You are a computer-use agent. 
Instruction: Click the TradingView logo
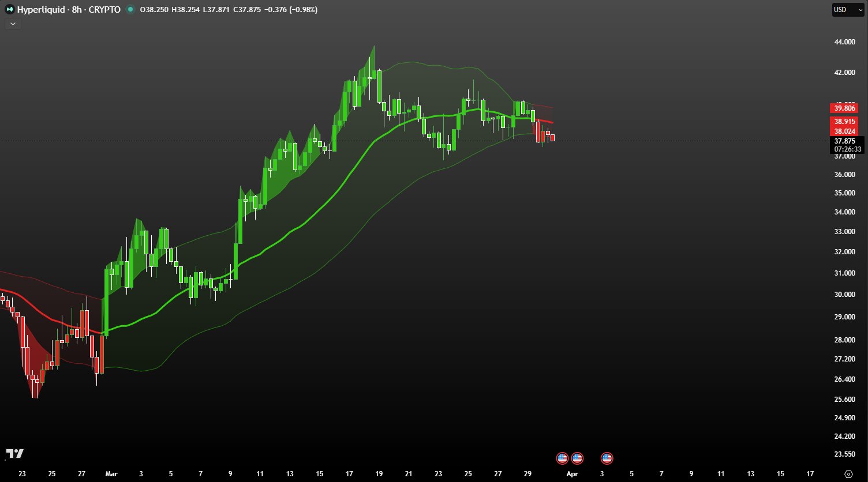pyautogui.click(x=15, y=454)
